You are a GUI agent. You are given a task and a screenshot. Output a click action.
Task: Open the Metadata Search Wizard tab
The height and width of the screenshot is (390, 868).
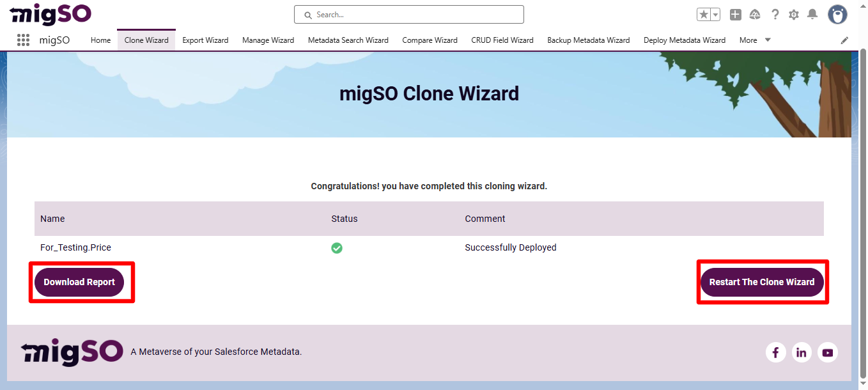tap(348, 40)
